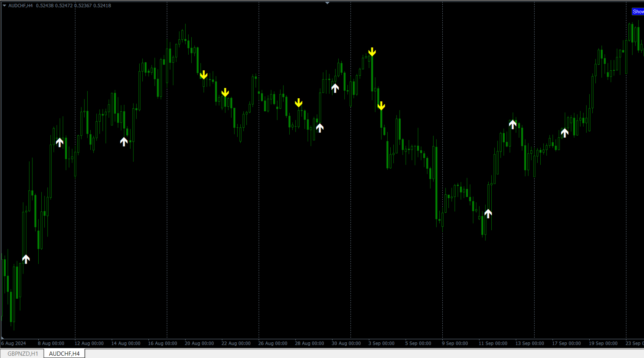Viewport: 644px width, 358px height.
Task: Click the 14 Aug 00:00 time label
Action: [x=126, y=343]
